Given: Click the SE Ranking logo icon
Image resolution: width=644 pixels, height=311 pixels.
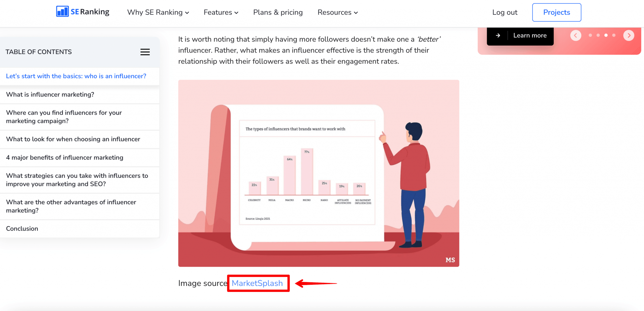Looking at the screenshot, I should (x=62, y=12).
